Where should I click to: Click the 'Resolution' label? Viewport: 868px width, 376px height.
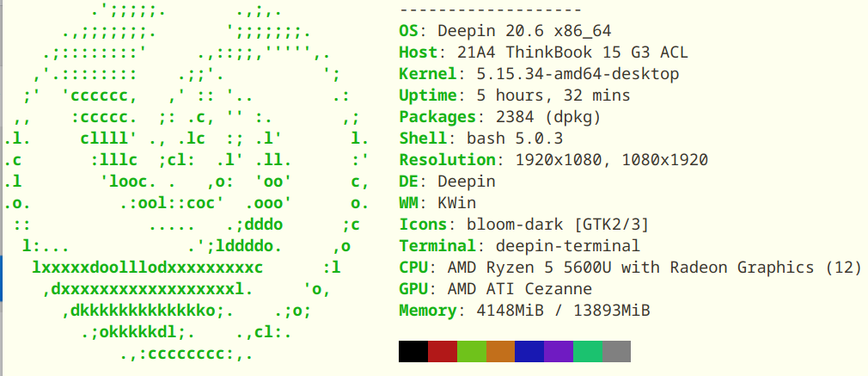447,160
